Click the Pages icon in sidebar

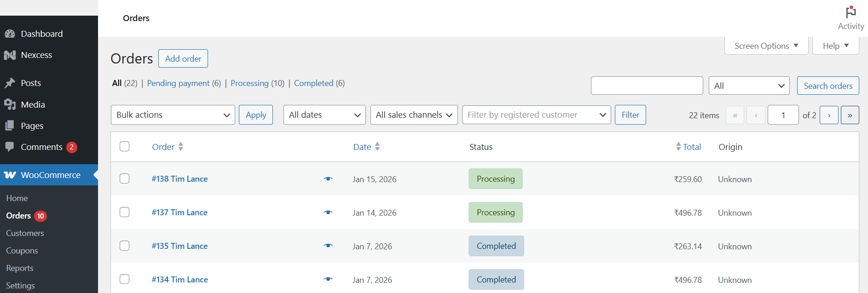click(10, 126)
